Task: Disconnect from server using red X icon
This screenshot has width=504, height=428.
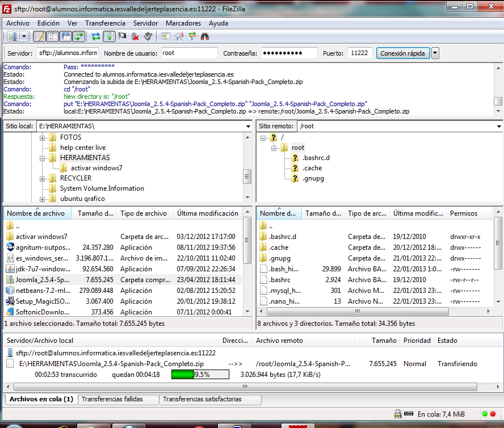Action: (x=135, y=36)
